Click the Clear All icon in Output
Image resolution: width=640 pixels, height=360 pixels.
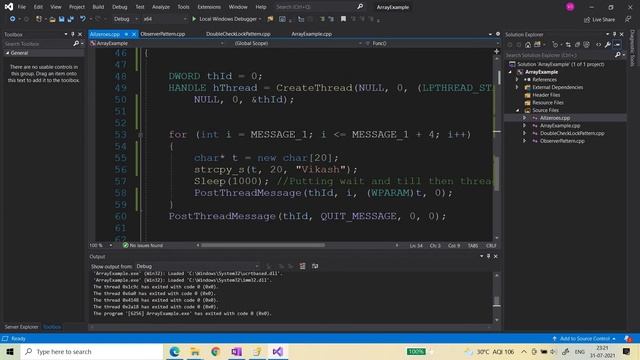tap(302, 266)
